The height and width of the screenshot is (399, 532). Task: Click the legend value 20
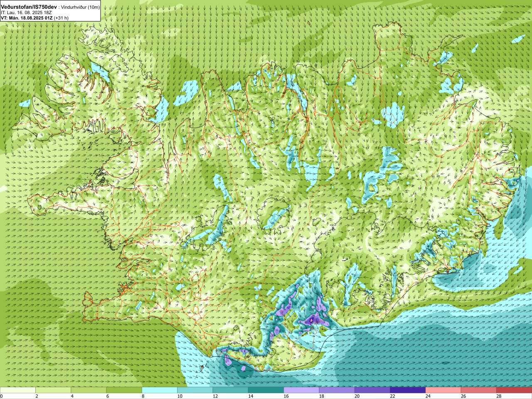pos(357,396)
